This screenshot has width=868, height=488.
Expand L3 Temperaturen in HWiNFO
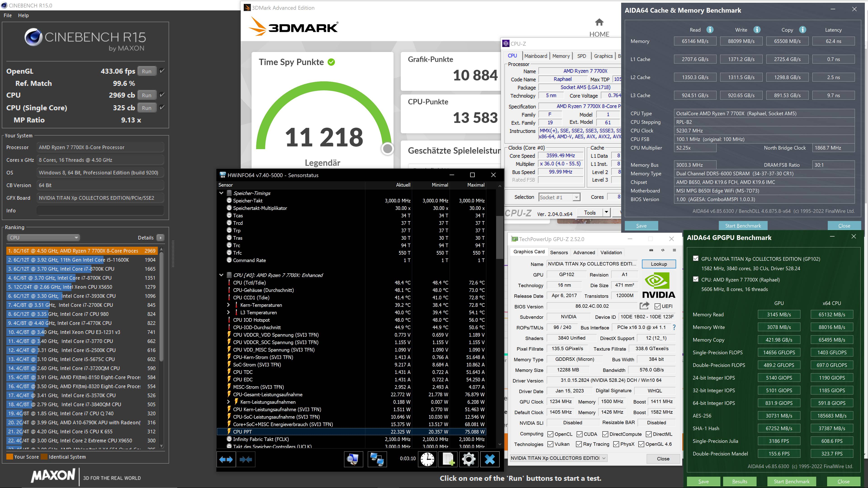[x=229, y=312]
